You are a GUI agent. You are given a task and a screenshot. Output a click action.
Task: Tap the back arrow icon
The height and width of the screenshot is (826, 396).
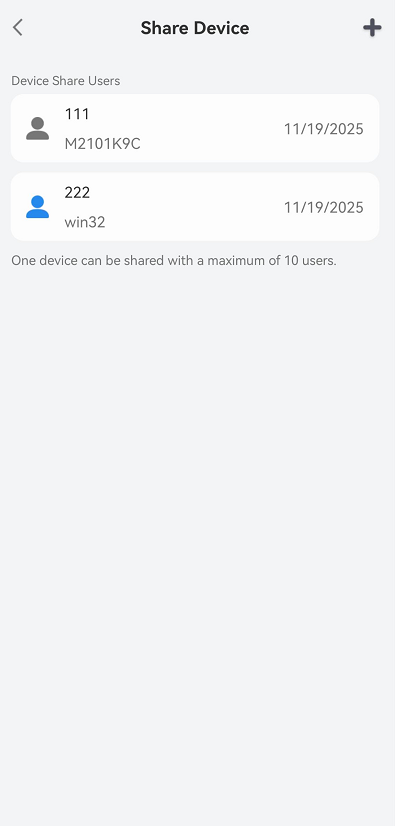[18, 27]
